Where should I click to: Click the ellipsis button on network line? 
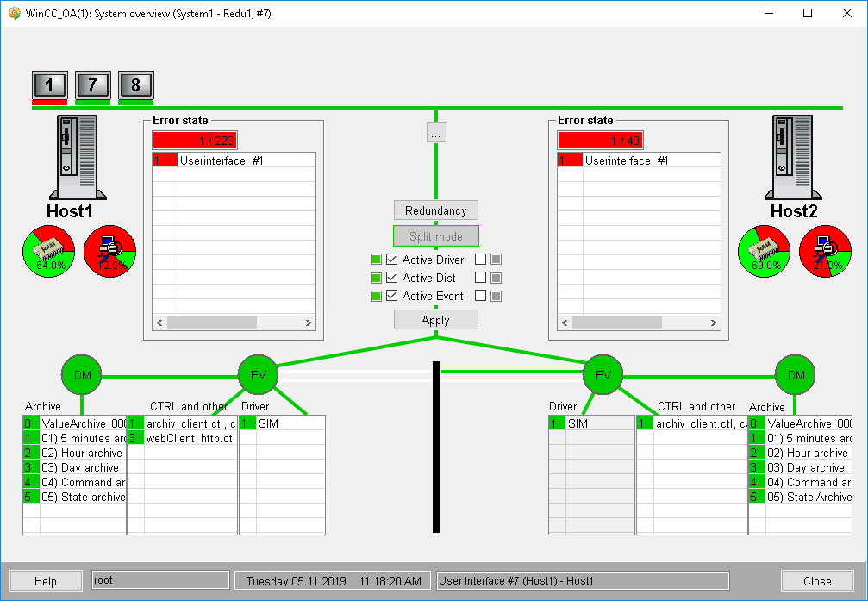pos(436,134)
